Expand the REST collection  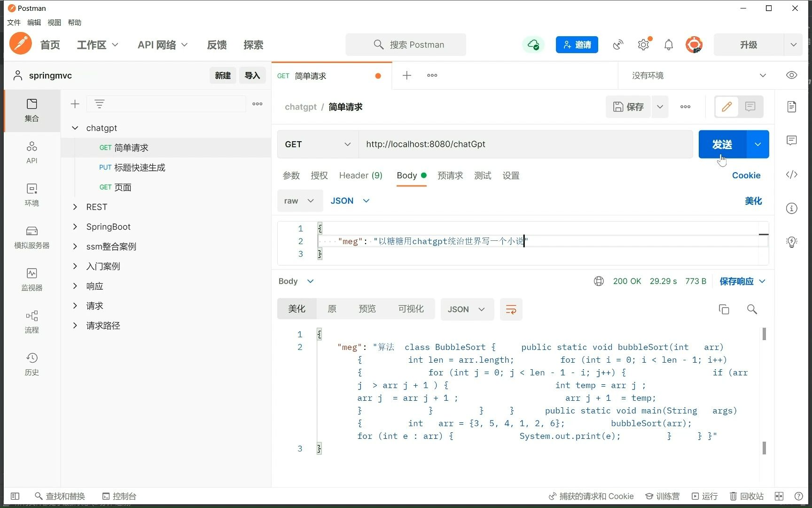[75, 207]
